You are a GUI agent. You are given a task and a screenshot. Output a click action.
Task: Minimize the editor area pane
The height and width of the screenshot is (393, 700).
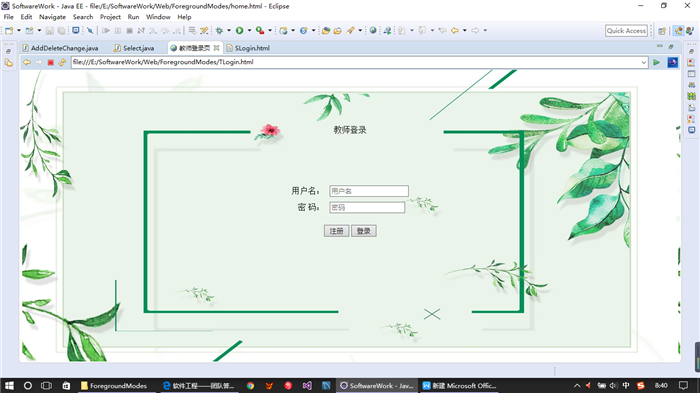pos(659,46)
